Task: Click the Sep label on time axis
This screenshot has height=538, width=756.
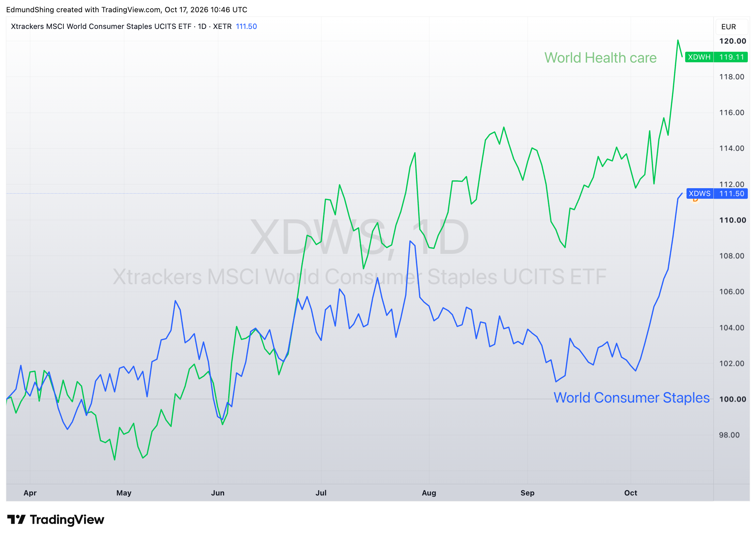Action: click(x=527, y=493)
